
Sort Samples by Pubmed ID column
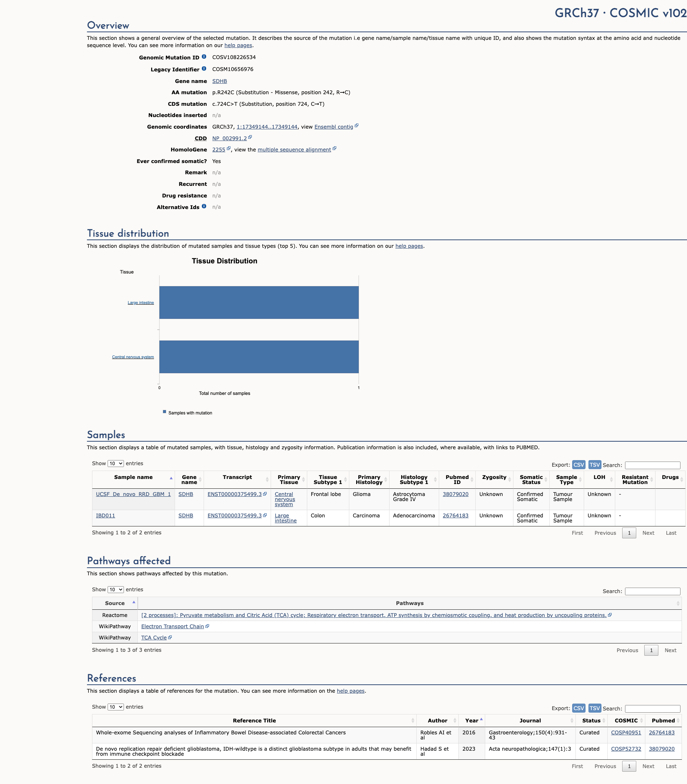(457, 480)
